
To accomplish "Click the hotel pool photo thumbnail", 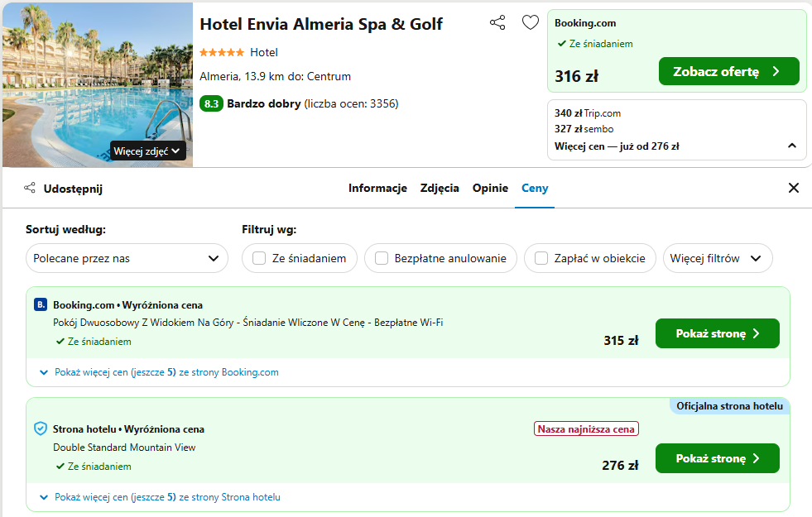I will point(98,85).
